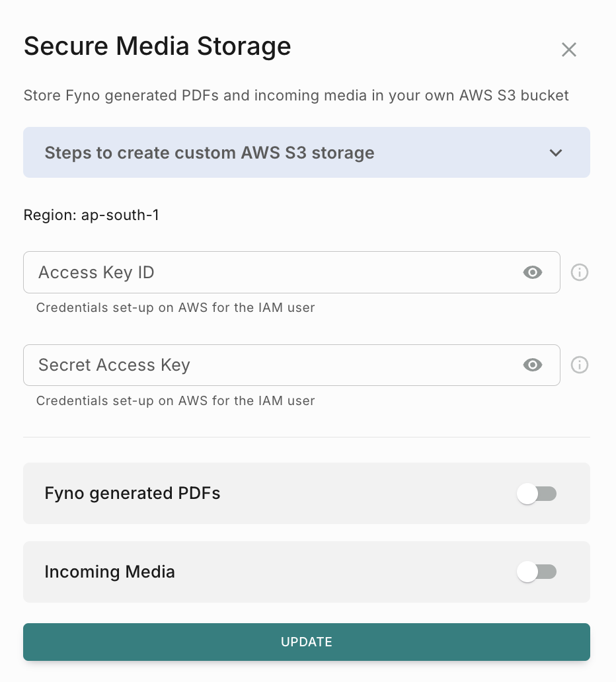Click the AWS S3 bucket description text
Viewport: 616px width, 682px height.
(296, 95)
